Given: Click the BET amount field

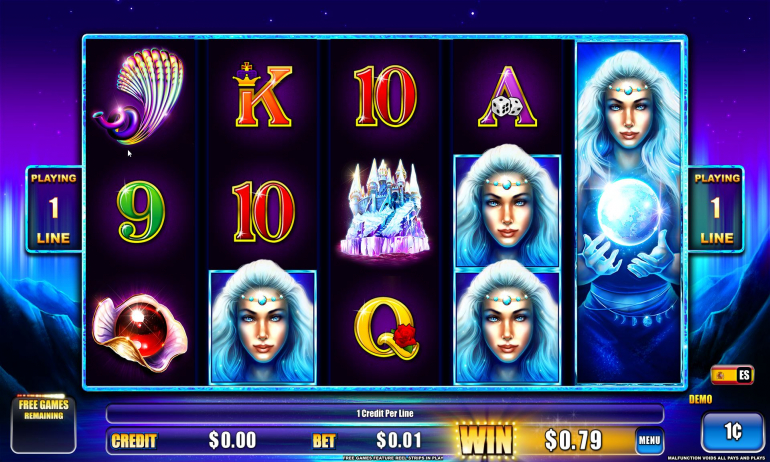Looking at the screenshot, I should pyautogui.click(x=398, y=440).
